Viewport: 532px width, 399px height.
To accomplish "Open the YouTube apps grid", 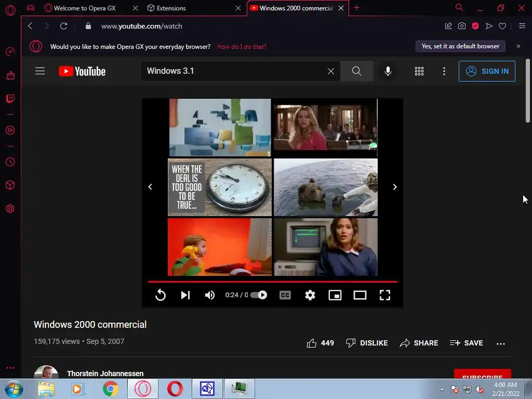I will pos(419,71).
